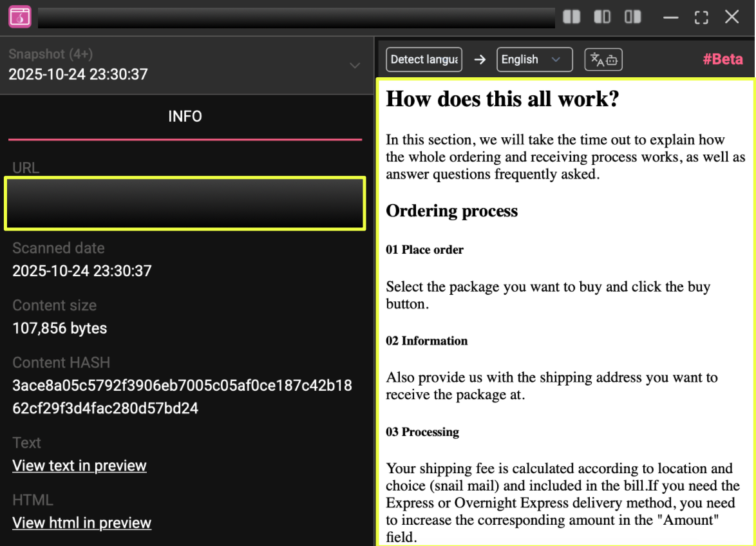Open View text in preview link
This screenshot has width=756, height=546.
[x=79, y=466]
